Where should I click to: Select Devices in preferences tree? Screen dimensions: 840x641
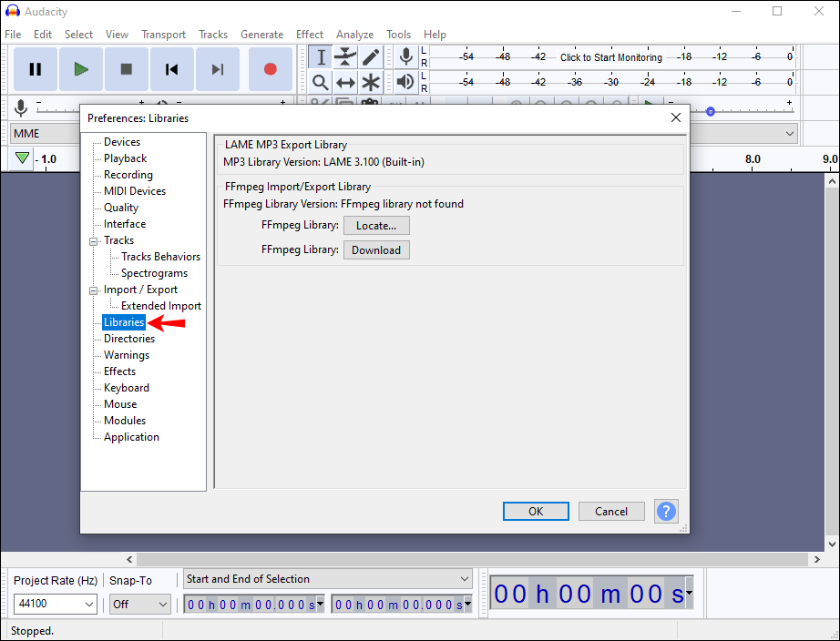pos(122,142)
